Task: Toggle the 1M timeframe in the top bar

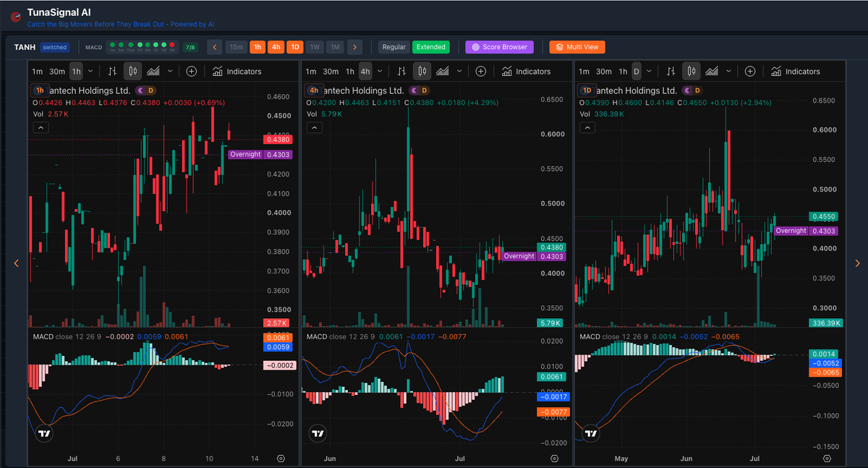Action: click(x=334, y=47)
